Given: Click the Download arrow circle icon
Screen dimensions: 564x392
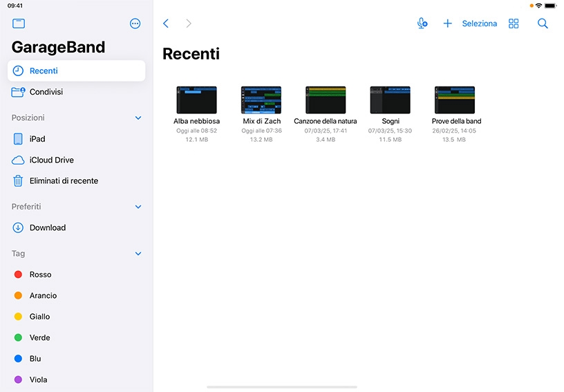Looking at the screenshot, I should coord(18,227).
